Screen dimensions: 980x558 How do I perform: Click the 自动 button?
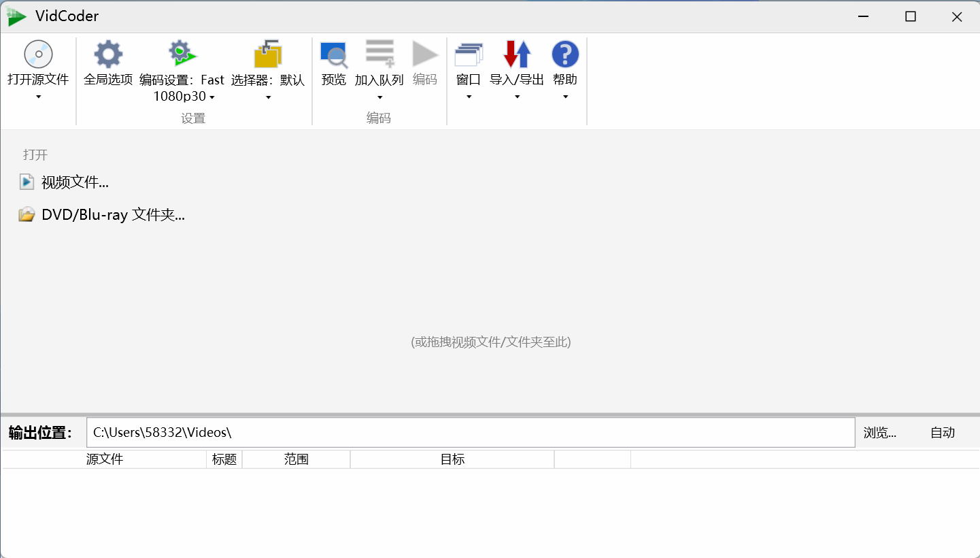(x=943, y=433)
